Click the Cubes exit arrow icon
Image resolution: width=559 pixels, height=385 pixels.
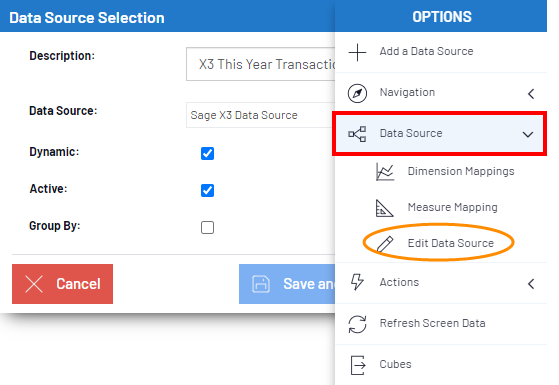(x=358, y=365)
